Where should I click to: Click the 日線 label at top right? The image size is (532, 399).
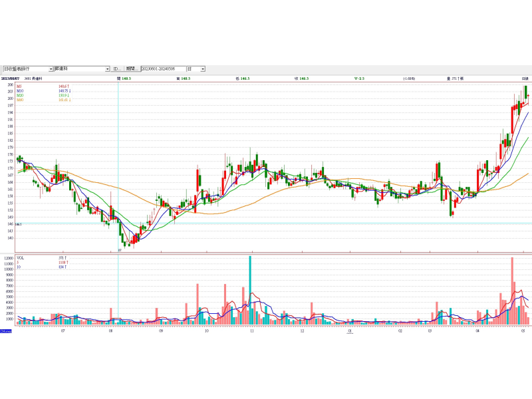pos(525,78)
